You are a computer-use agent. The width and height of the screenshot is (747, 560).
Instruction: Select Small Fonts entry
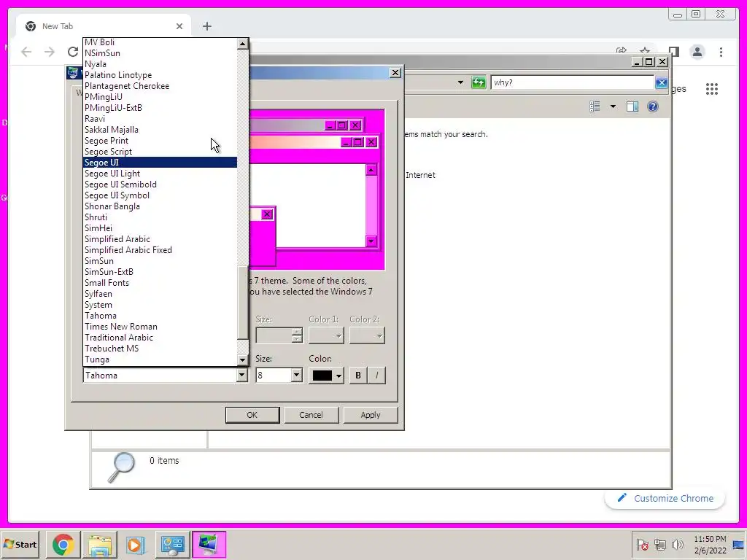tap(160, 283)
